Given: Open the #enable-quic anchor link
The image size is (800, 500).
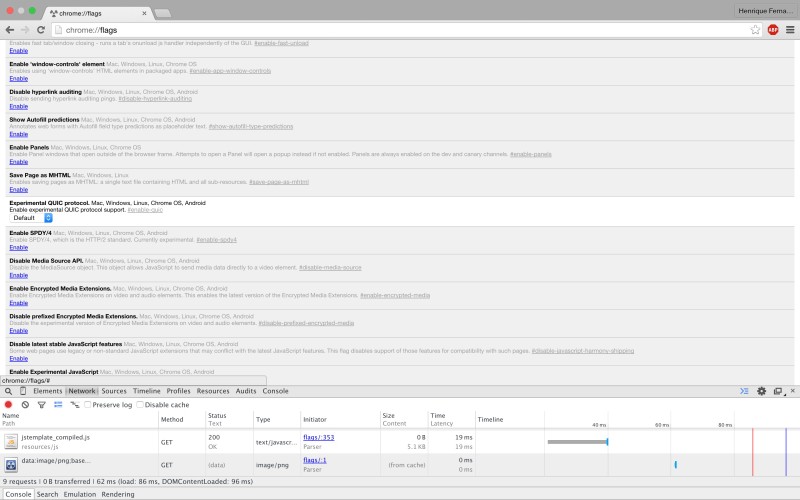Looking at the screenshot, I should coord(145,210).
